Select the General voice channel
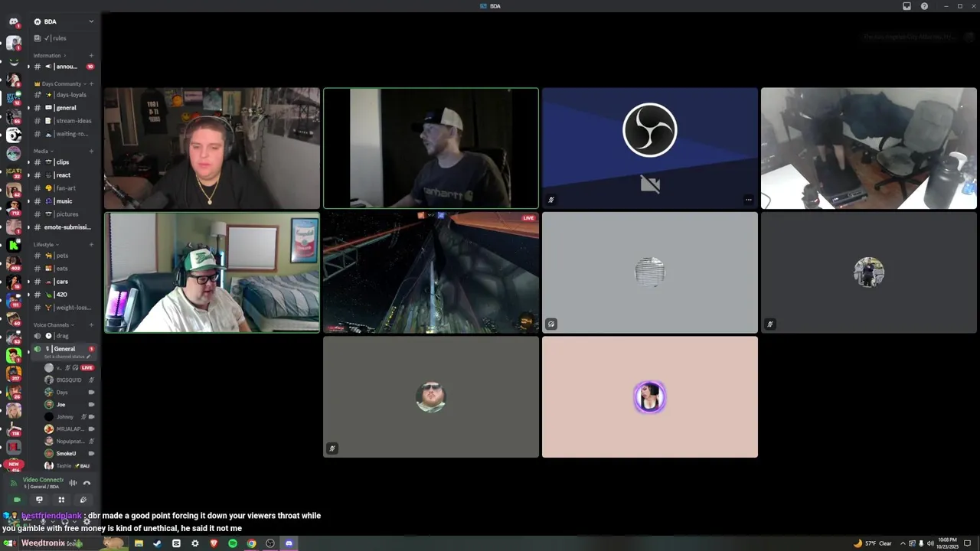980x551 pixels. [x=64, y=349]
